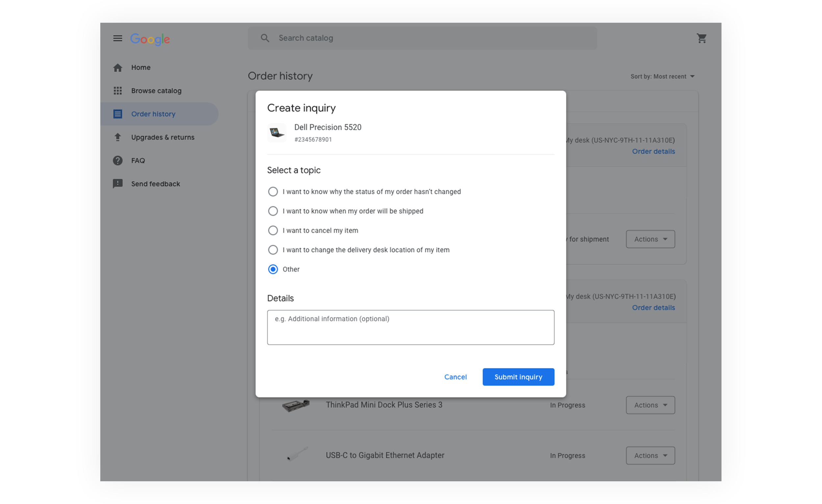The height and width of the screenshot is (504, 822).
Task: Click the Details additional information text box
Action: 410,327
